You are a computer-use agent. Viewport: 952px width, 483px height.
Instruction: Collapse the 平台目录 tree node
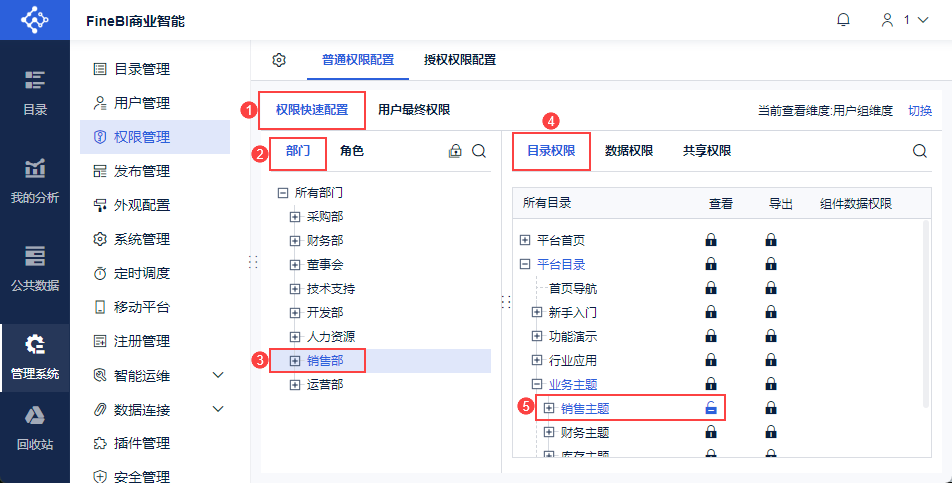(525, 264)
